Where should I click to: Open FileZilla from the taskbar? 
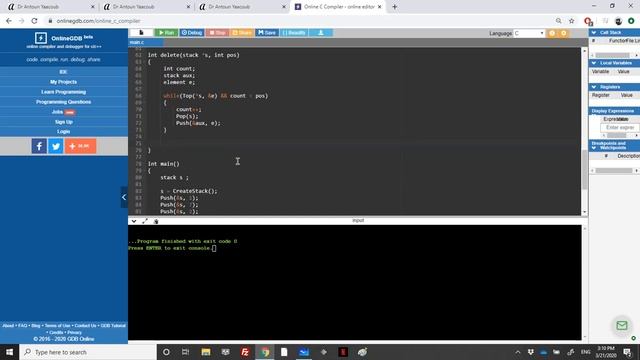coord(245,352)
